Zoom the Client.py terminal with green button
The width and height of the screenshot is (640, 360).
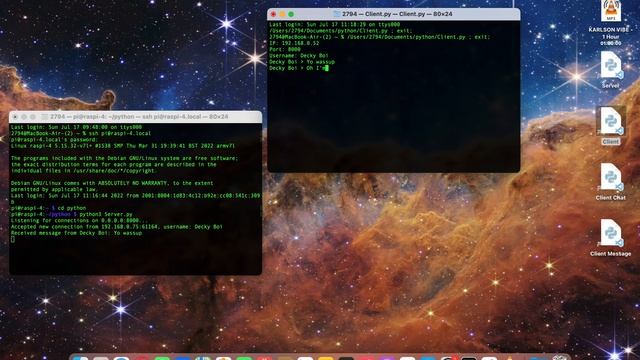point(291,14)
